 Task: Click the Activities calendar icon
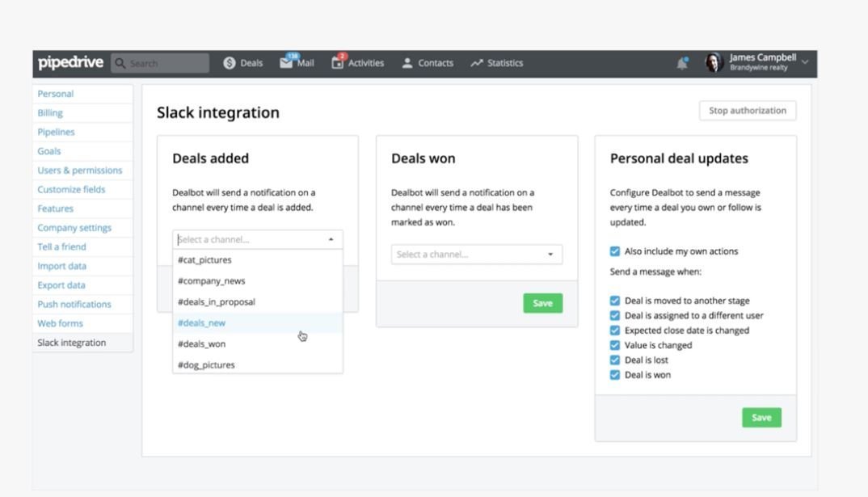(337, 62)
